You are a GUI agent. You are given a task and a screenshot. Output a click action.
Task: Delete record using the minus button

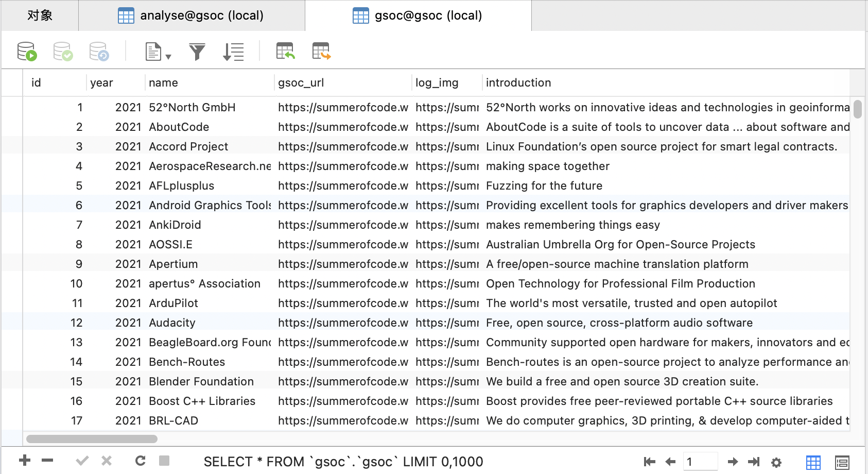(x=47, y=461)
